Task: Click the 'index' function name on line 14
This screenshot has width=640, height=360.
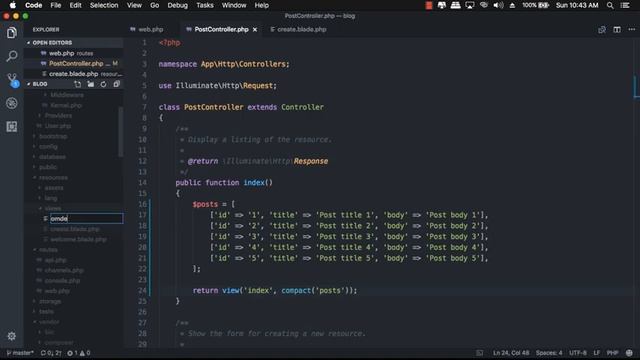Action: pyautogui.click(x=254, y=182)
